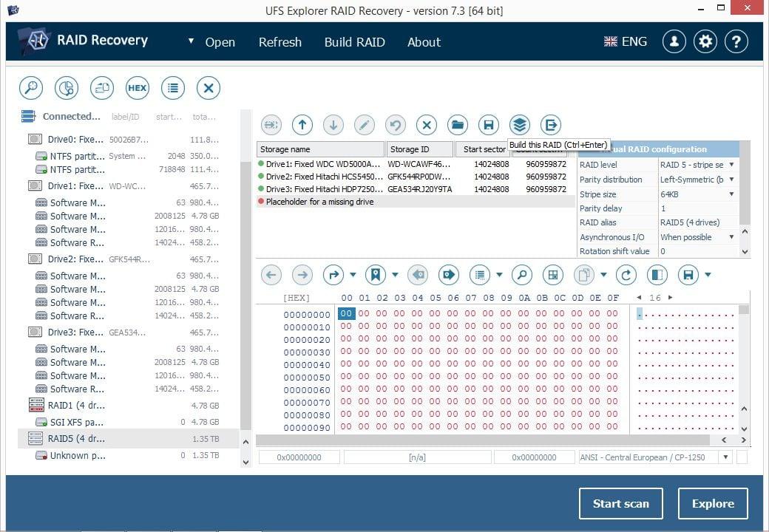The width and height of the screenshot is (769, 532).
Task: Click the bookmark icon in hex viewer toolbar
Action: pos(376,275)
